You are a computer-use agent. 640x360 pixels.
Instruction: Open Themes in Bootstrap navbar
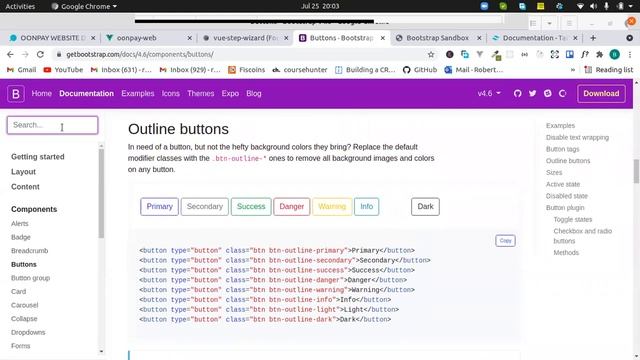click(x=200, y=93)
